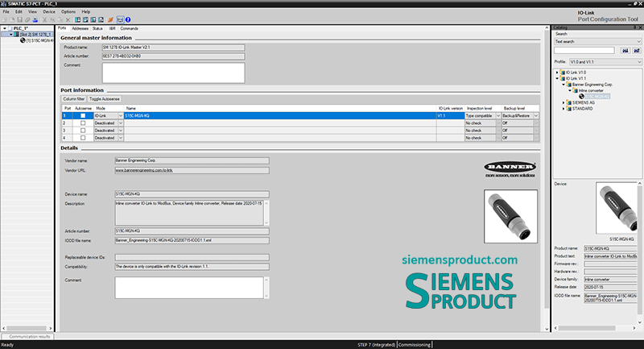The image size is (644, 349).
Task: Click the Catalog text search input field
Action: click(584, 51)
